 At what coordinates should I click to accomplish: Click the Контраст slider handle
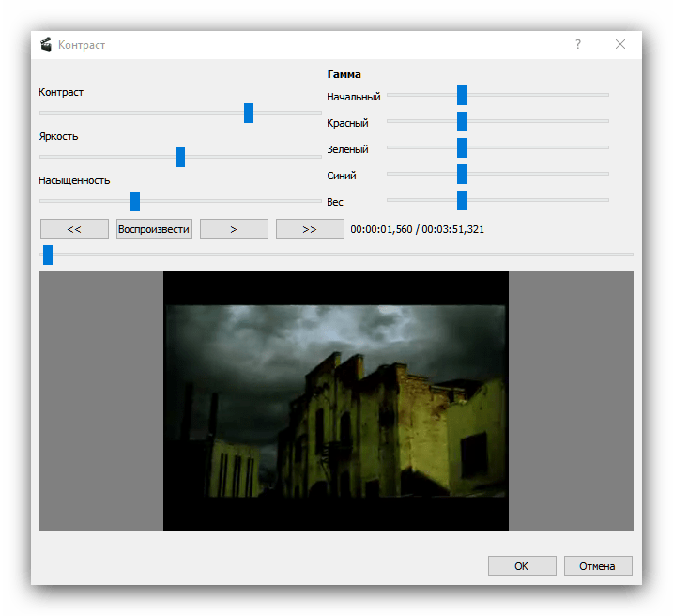coord(249,113)
